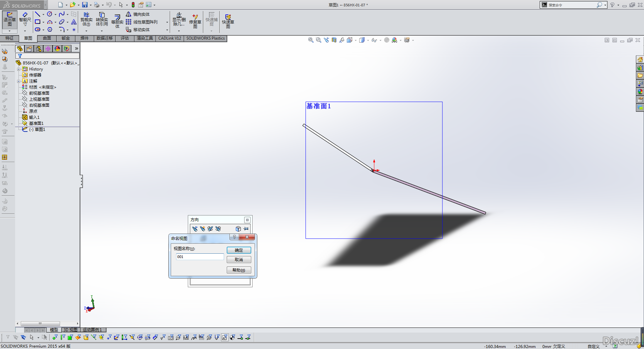This screenshot has width=644, height=349.
Task: Click Trim Entities (剪裁实体)
Action: (x=87, y=19)
